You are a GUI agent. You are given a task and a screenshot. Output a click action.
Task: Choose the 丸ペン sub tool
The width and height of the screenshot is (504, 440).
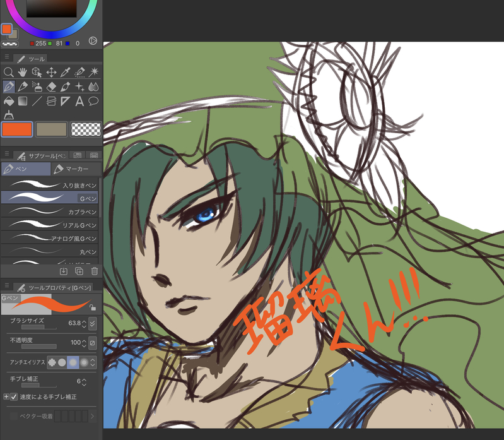(x=49, y=251)
